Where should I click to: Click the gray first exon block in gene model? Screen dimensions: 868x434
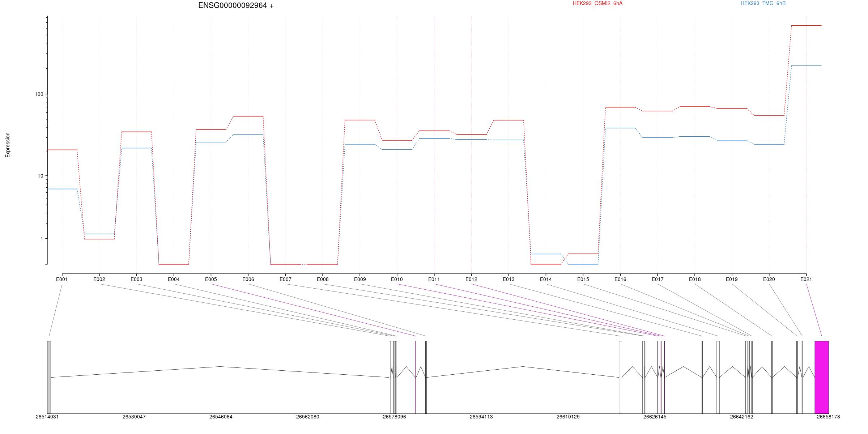[49, 377]
